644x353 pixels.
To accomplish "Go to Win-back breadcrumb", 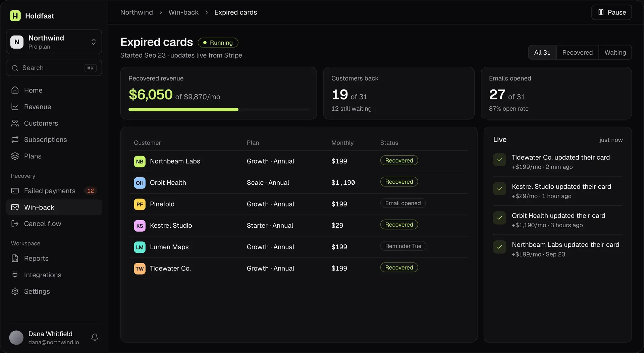I will pyautogui.click(x=183, y=12).
